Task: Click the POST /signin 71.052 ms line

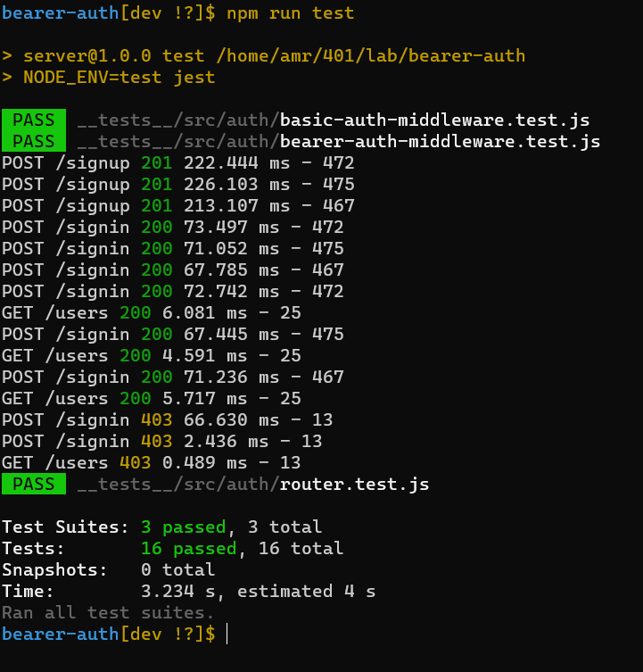Action: coord(173,249)
